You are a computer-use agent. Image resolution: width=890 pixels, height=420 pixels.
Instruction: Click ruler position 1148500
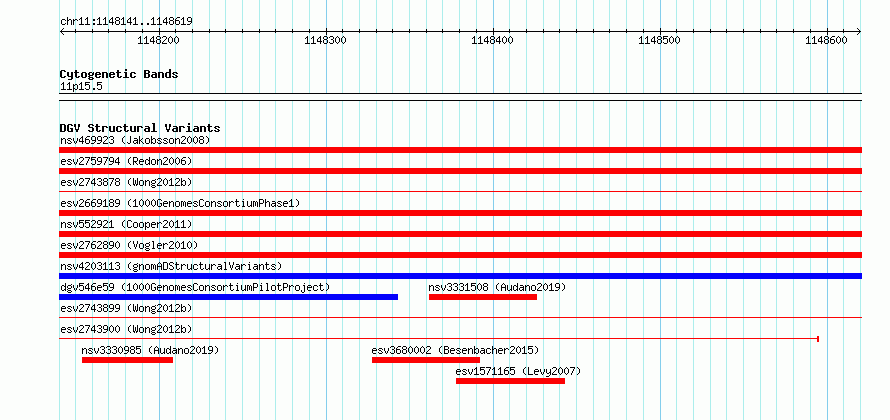pos(660,40)
